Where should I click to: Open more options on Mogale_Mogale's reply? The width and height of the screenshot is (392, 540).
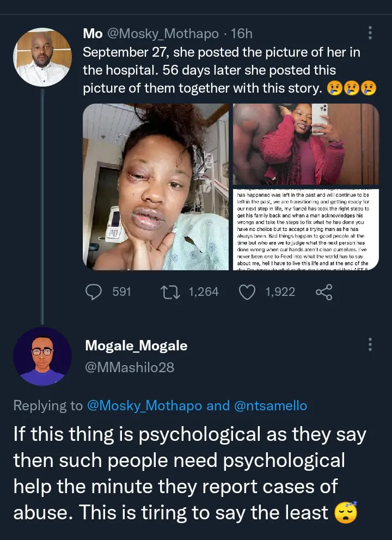(370, 345)
